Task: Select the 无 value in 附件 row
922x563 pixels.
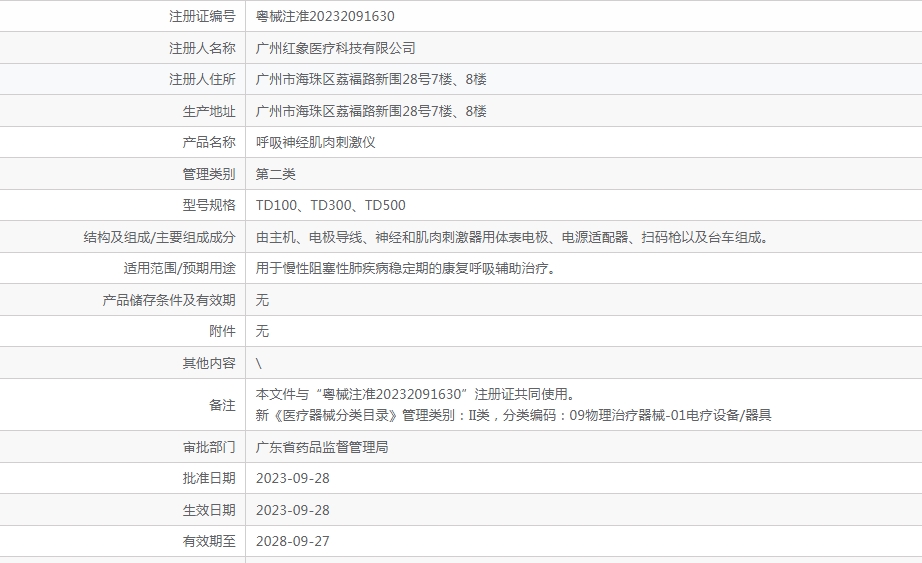Action: tap(262, 331)
